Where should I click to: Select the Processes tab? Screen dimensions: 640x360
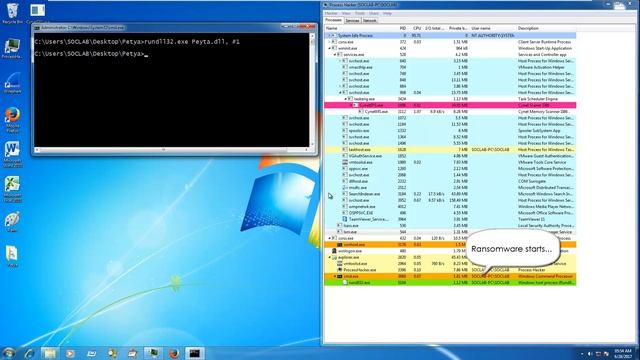[333, 20]
